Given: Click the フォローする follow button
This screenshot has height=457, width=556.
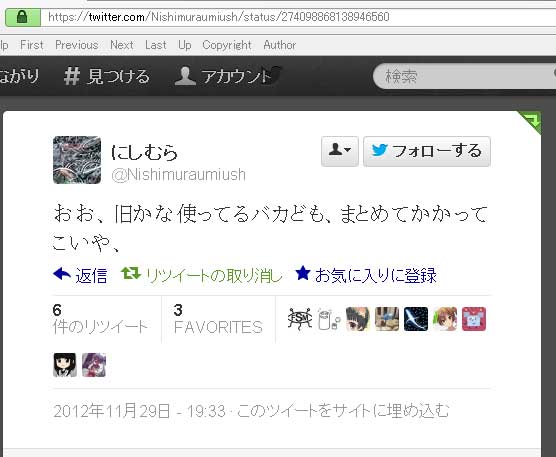Looking at the screenshot, I should pos(427,151).
